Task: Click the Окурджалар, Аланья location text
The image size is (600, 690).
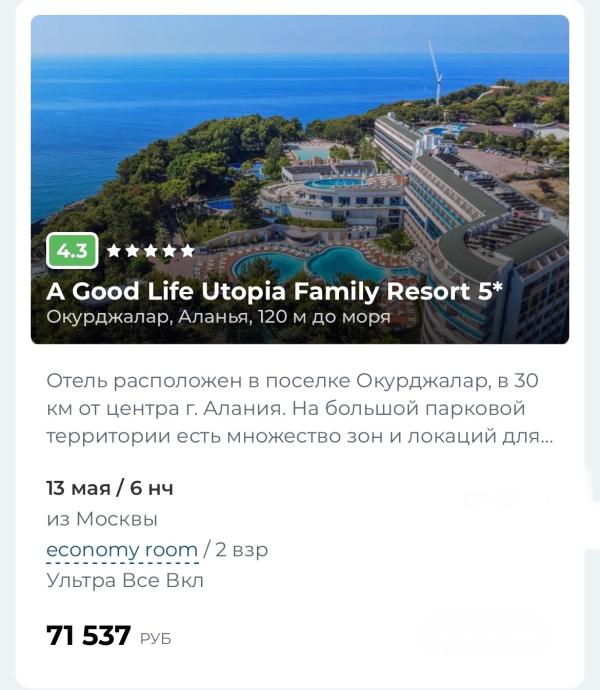Action: [x=149, y=317]
